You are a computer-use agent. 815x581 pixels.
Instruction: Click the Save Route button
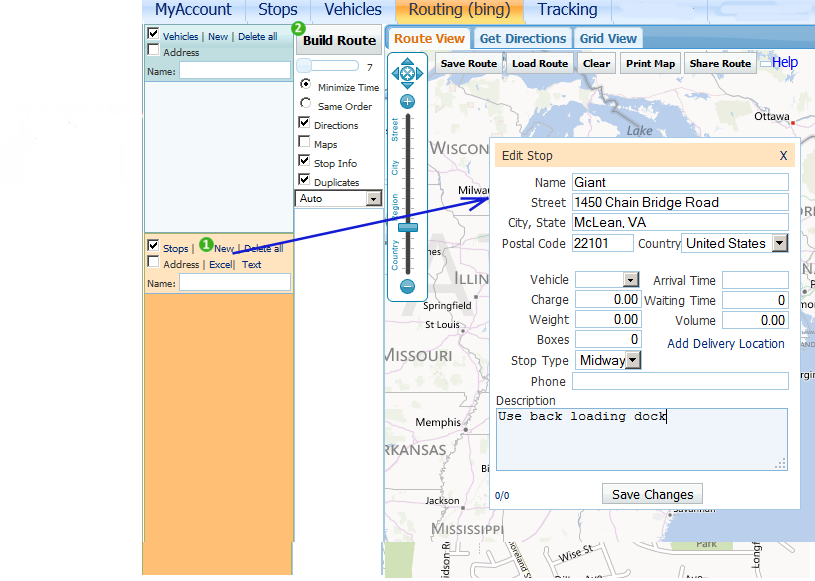(468, 62)
